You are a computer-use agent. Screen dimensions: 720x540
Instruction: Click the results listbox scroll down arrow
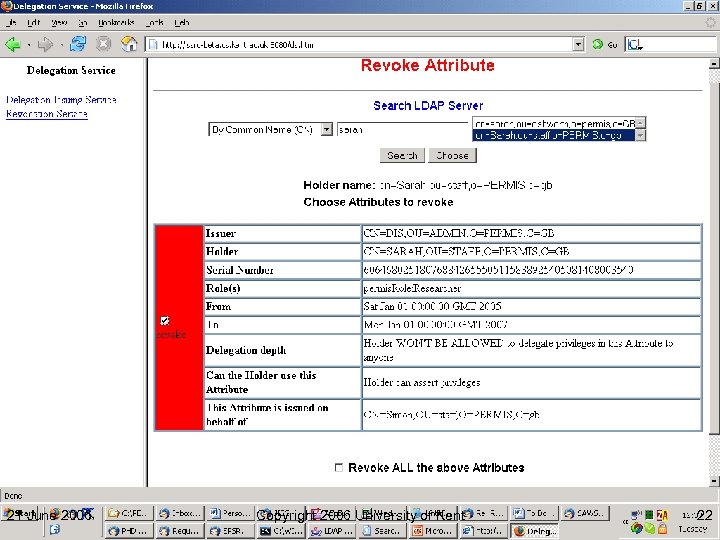point(641,135)
